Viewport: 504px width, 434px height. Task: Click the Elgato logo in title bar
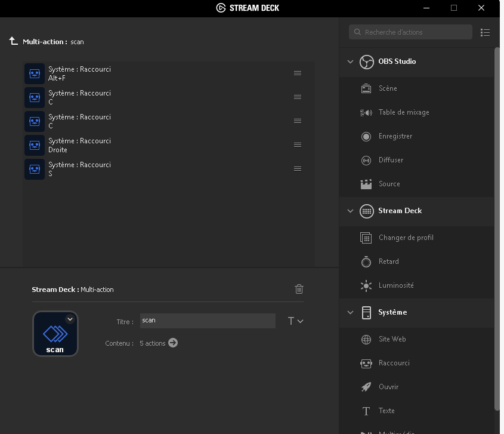point(221,8)
